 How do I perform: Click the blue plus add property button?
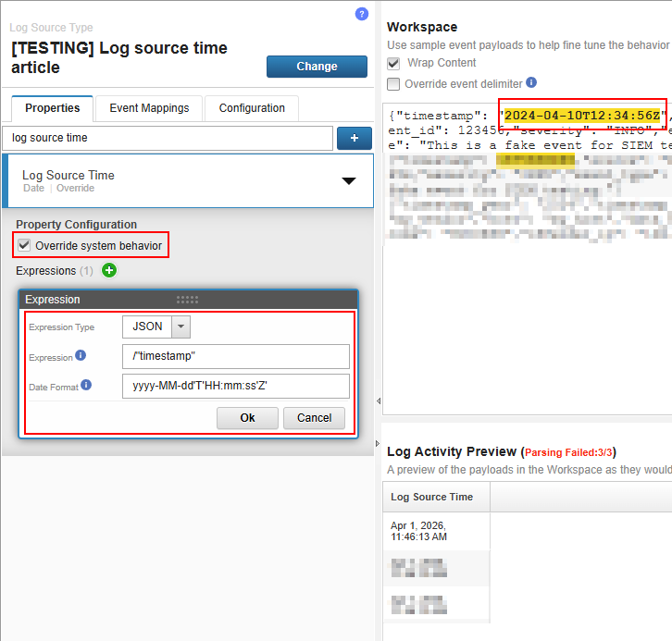coord(354,139)
